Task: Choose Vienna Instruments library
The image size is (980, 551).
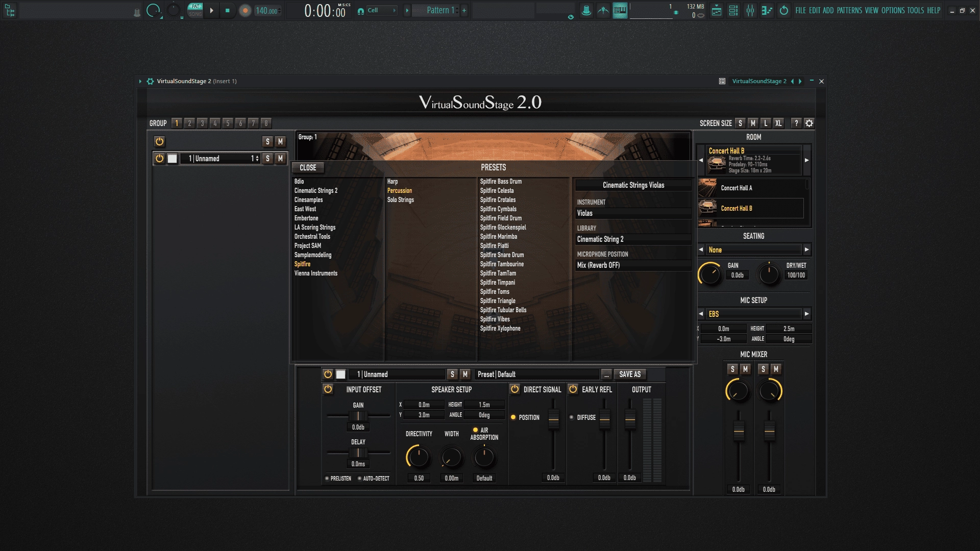Action: pyautogui.click(x=315, y=273)
